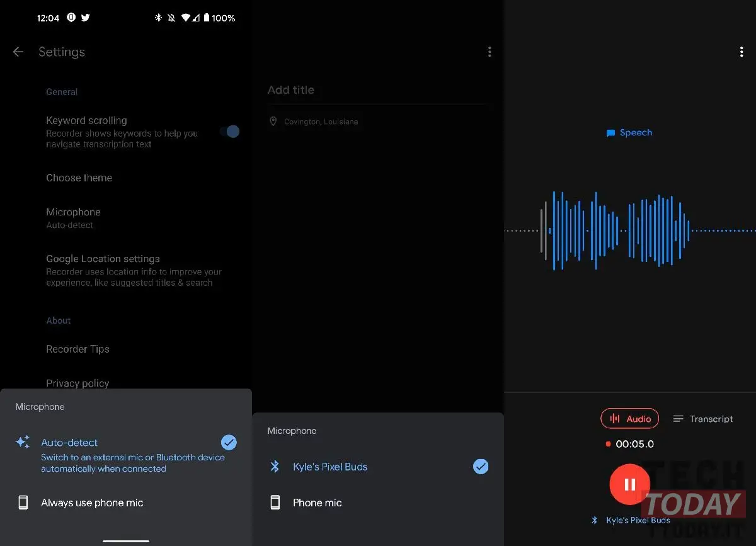
Task: Tap the 12:04 clock in status bar
Action: (x=49, y=18)
